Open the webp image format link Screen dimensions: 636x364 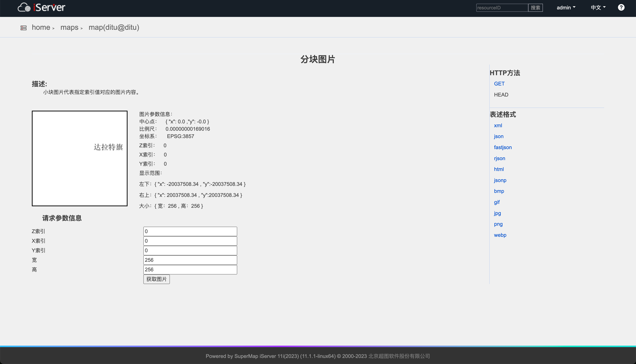tap(500, 235)
